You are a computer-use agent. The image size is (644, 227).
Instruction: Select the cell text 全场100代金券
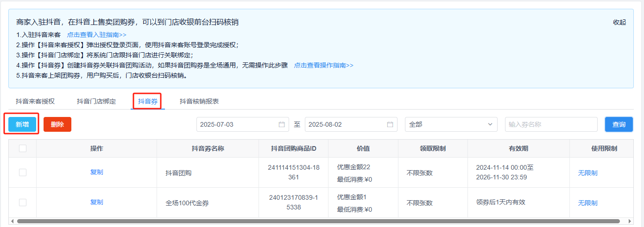click(186, 203)
